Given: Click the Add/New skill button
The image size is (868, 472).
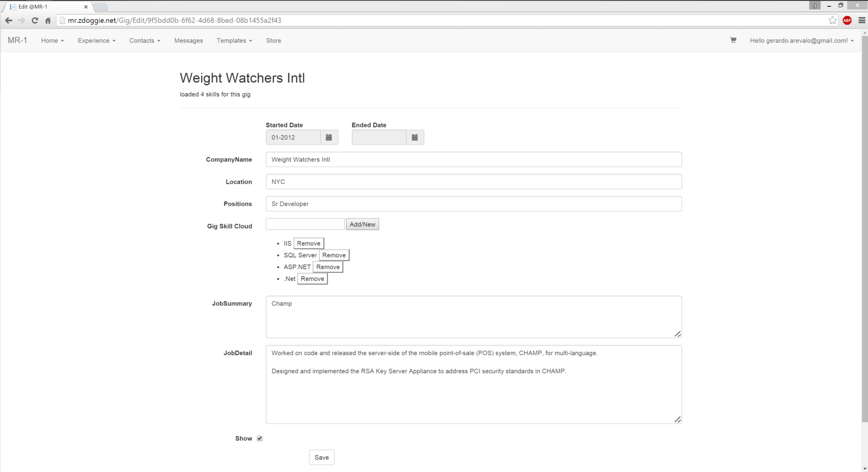Looking at the screenshot, I should click(x=362, y=224).
